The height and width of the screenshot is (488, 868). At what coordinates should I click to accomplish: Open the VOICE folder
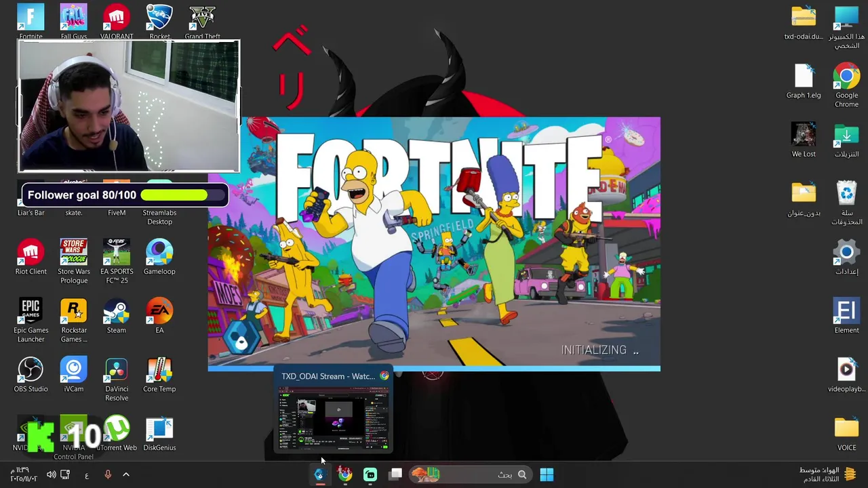click(x=846, y=434)
